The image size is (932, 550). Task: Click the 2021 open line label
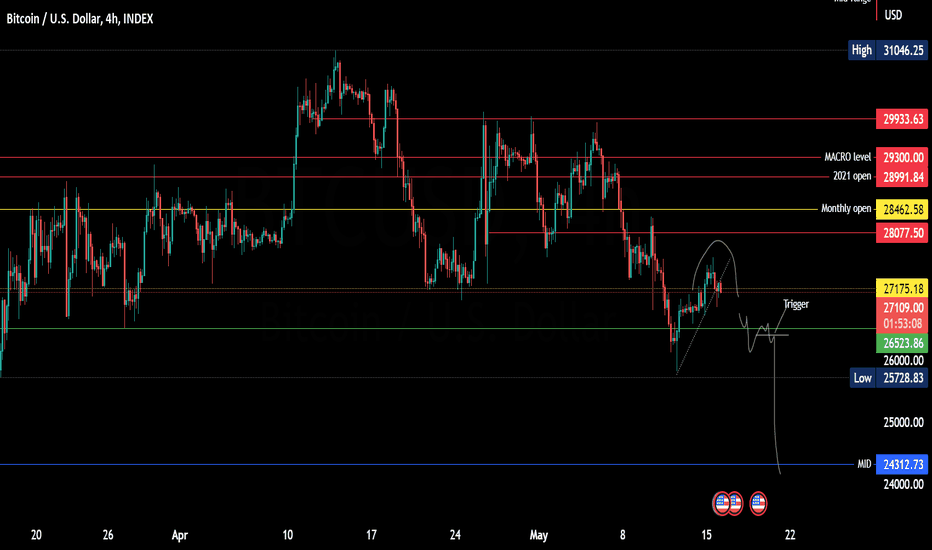point(852,176)
